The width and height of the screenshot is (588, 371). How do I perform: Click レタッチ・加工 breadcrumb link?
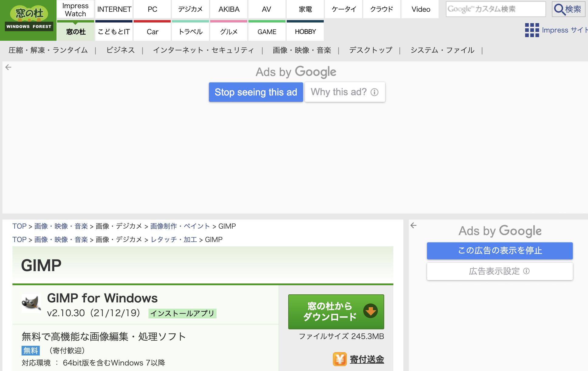click(174, 240)
